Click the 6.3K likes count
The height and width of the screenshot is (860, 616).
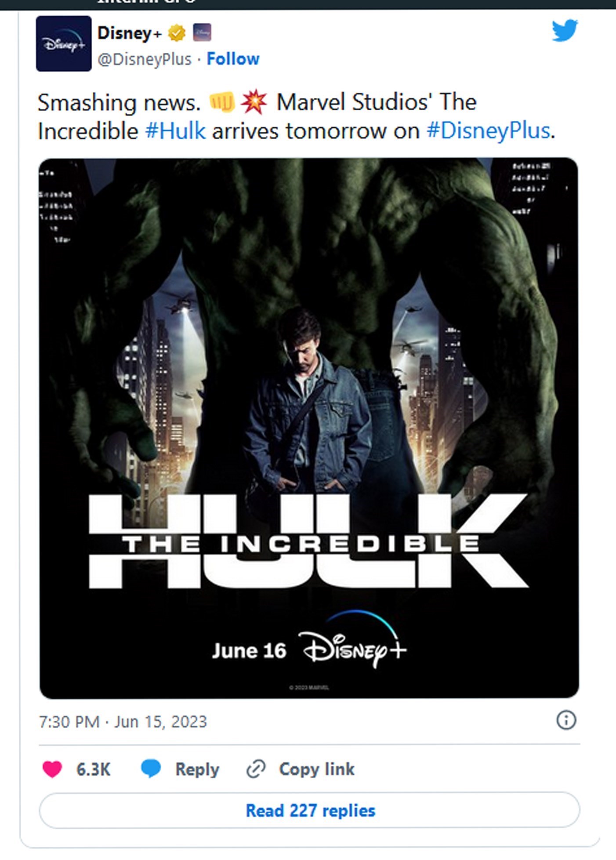point(93,769)
